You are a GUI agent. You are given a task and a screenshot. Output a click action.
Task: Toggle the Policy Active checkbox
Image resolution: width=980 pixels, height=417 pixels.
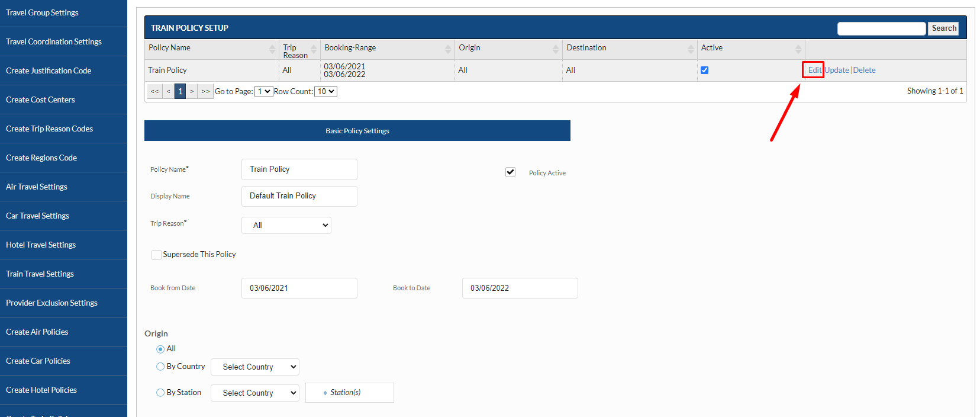[510, 172]
